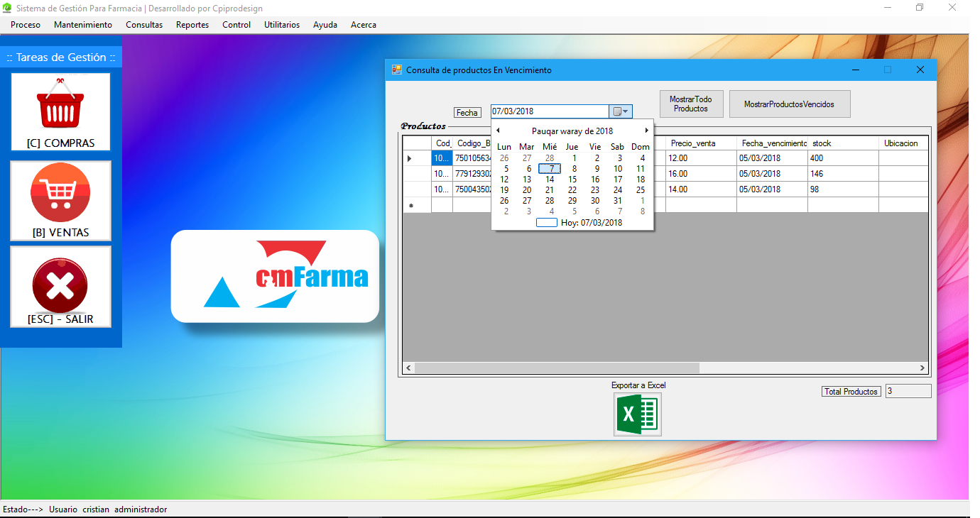Click Hoy: 07/03/2018 today link
Screen dimensions: 980x518
tap(591, 223)
